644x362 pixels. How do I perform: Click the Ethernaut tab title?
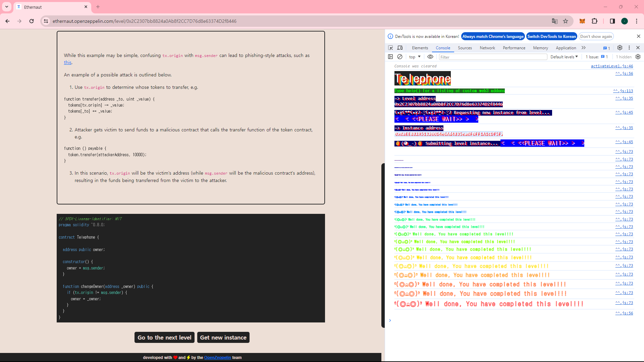33,7
